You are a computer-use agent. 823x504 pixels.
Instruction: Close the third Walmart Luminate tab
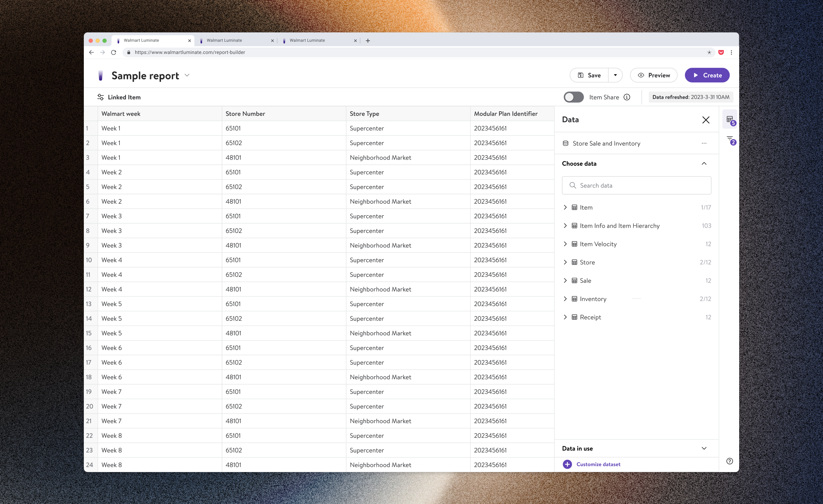click(x=355, y=41)
